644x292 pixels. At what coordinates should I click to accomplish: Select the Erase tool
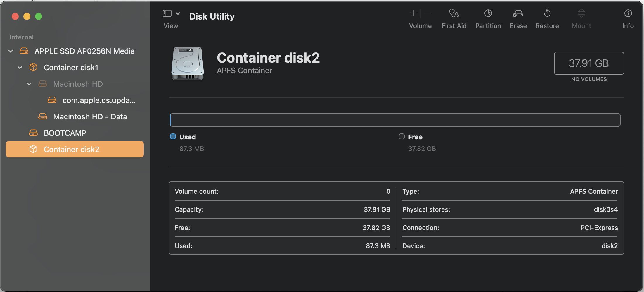tap(517, 18)
